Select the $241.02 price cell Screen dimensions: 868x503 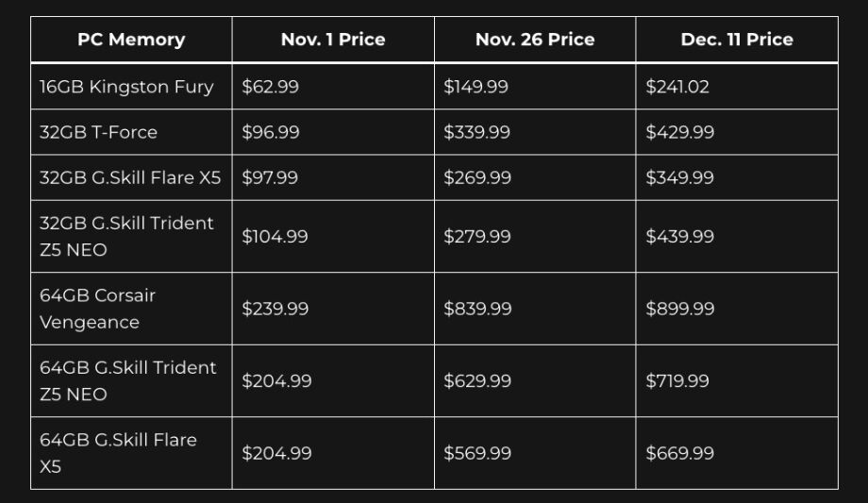677,87
